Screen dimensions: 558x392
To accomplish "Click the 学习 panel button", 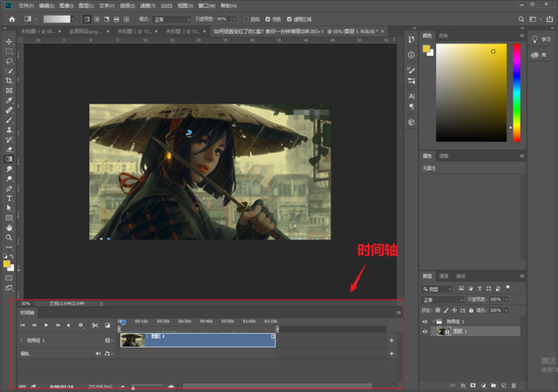I will pyautogui.click(x=541, y=39).
